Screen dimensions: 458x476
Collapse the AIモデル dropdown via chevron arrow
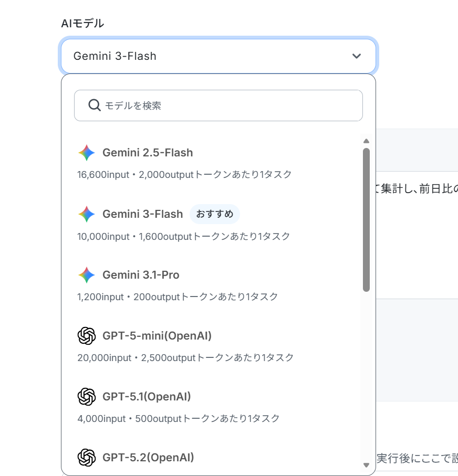click(357, 56)
